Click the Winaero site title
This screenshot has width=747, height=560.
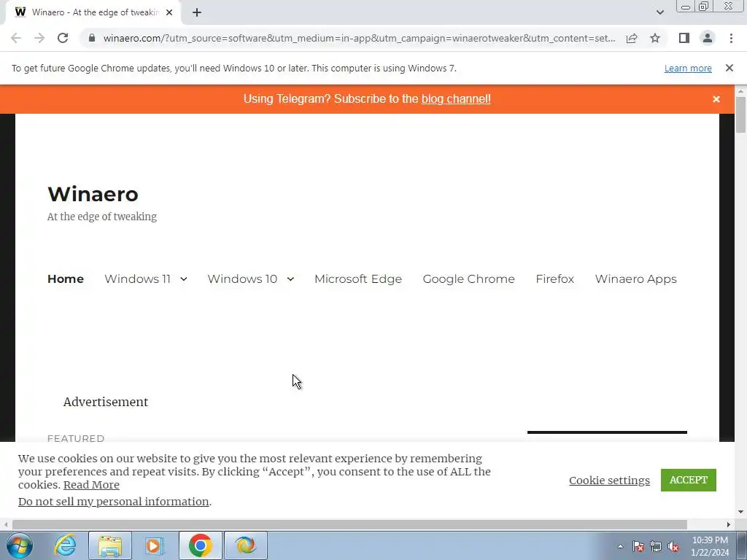(x=93, y=194)
